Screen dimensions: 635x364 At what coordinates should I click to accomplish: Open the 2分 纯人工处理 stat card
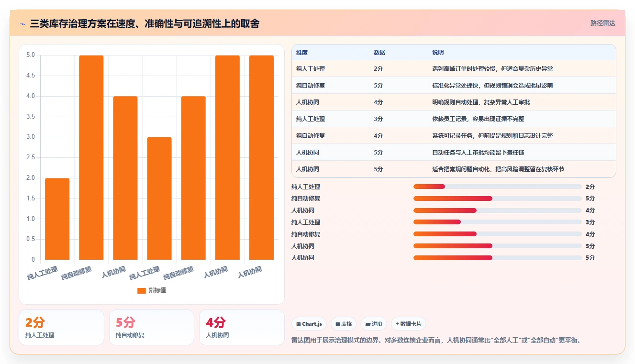[61, 327]
